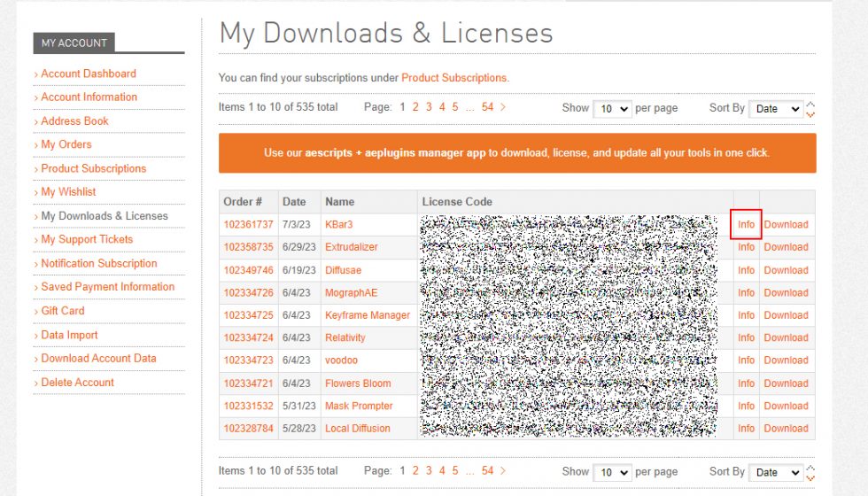Image resolution: width=868 pixels, height=496 pixels.
Task: Click Info link for KBar3
Action: click(x=746, y=225)
